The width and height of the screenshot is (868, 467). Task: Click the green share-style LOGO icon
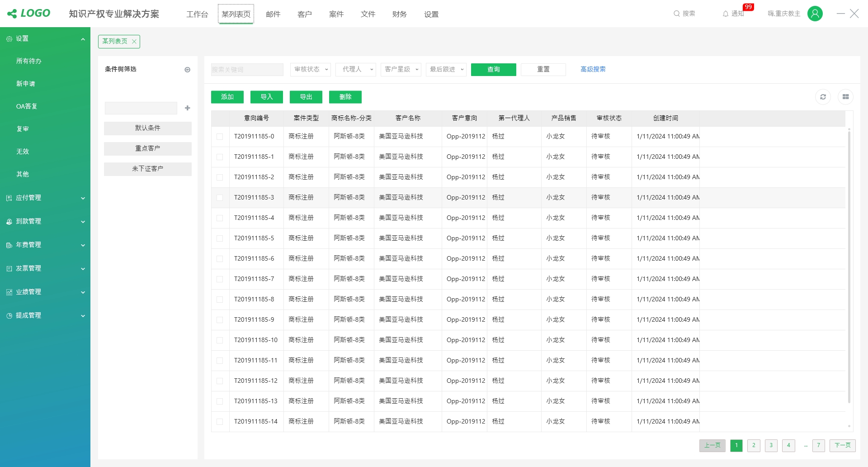[x=12, y=14]
